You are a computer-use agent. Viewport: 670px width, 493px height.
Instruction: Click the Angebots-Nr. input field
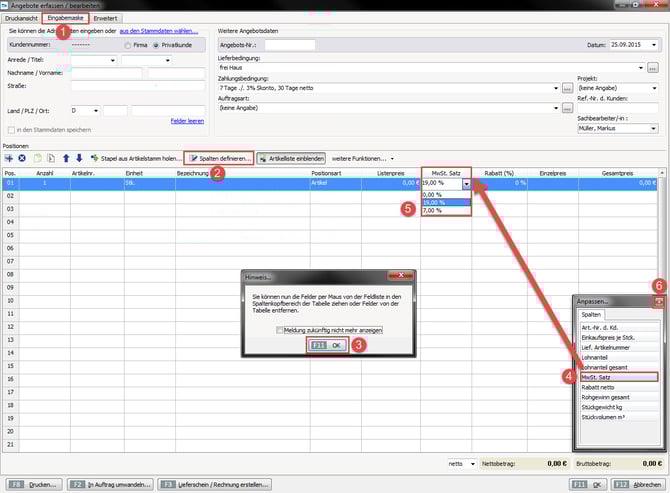tap(289, 45)
